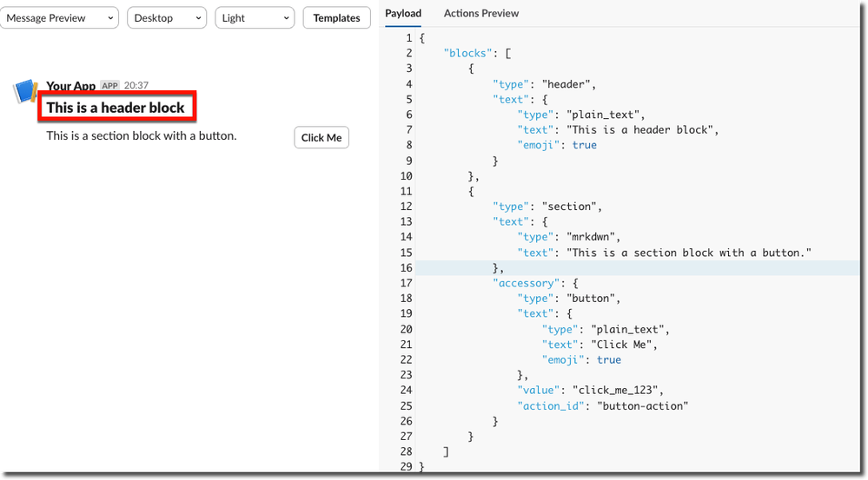
Task: Open the Message Preview dropdown
Action: (59, 18)
